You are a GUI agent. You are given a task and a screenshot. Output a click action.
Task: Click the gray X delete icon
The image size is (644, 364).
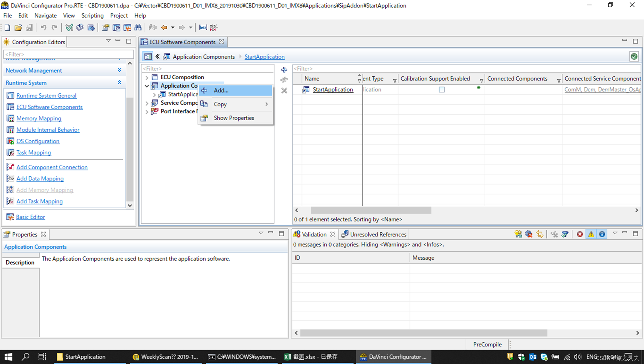[x=284, y=91]
